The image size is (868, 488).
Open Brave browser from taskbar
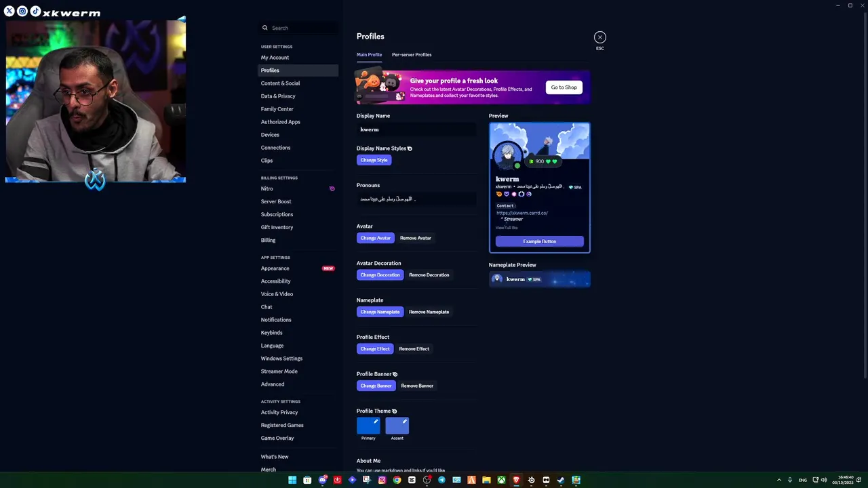[516, 480]
